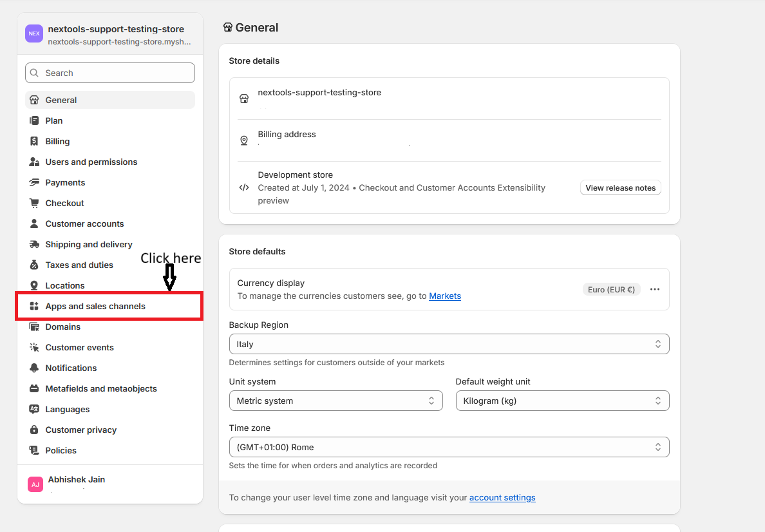Click the NEX store avatar icon
Viewport: 765px width, 532px height.
34,33
